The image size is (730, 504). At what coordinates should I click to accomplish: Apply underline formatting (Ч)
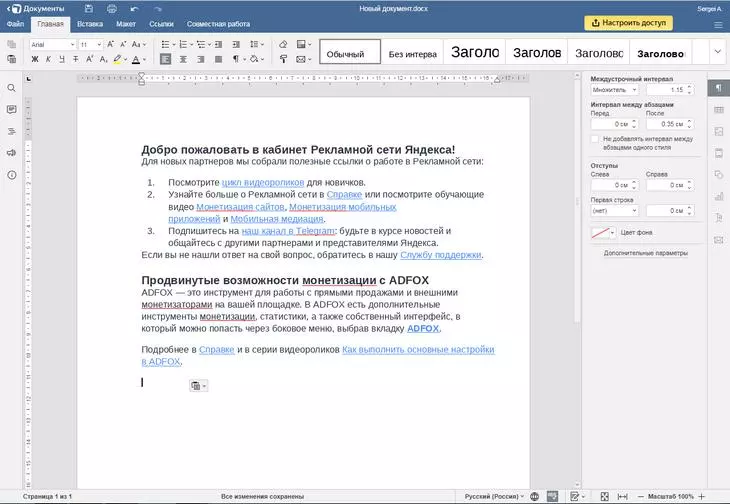(62, 59)
